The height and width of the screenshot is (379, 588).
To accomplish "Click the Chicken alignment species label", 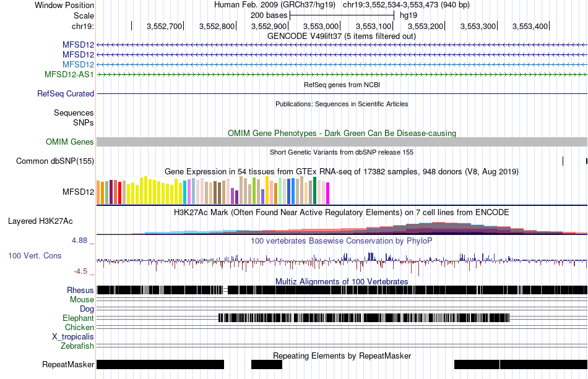I will [79, 327].
